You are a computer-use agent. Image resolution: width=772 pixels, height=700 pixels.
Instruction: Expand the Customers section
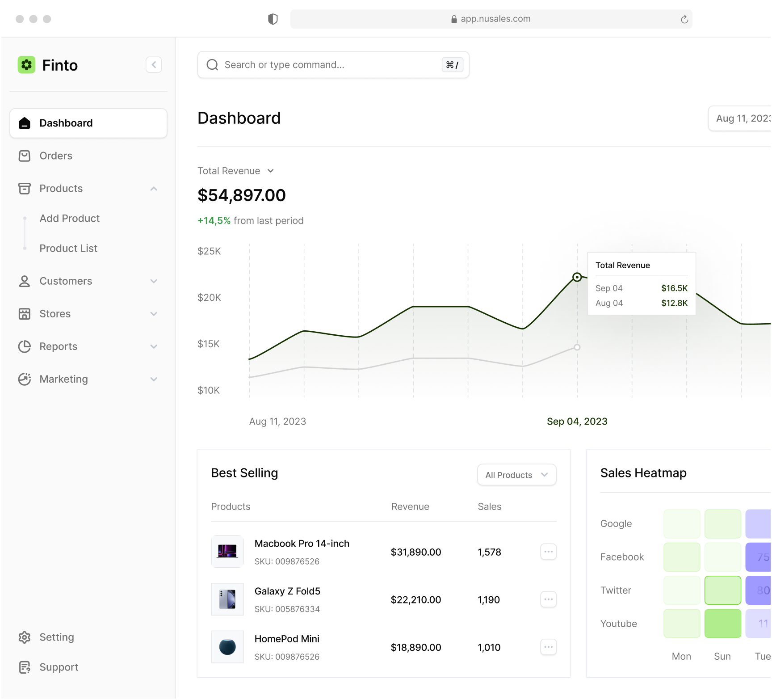click(x=154, y=281)
